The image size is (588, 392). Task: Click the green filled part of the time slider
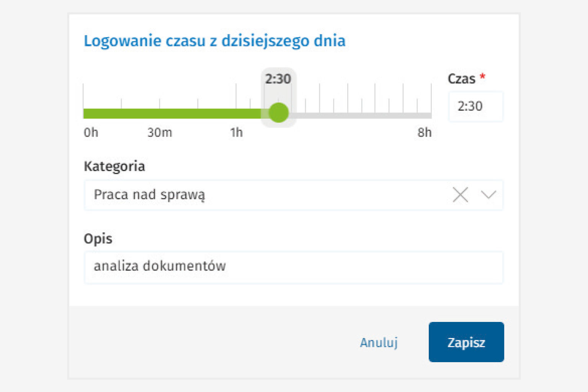172,114
